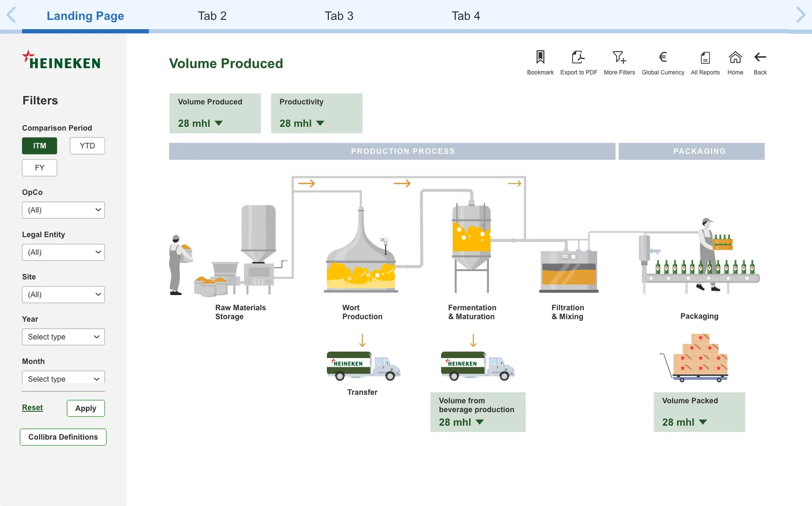Click the Transfer truck under Wort Production
The height and width of the screenshot is (506, 812).
pyautogui.click(x=363, y=366)
